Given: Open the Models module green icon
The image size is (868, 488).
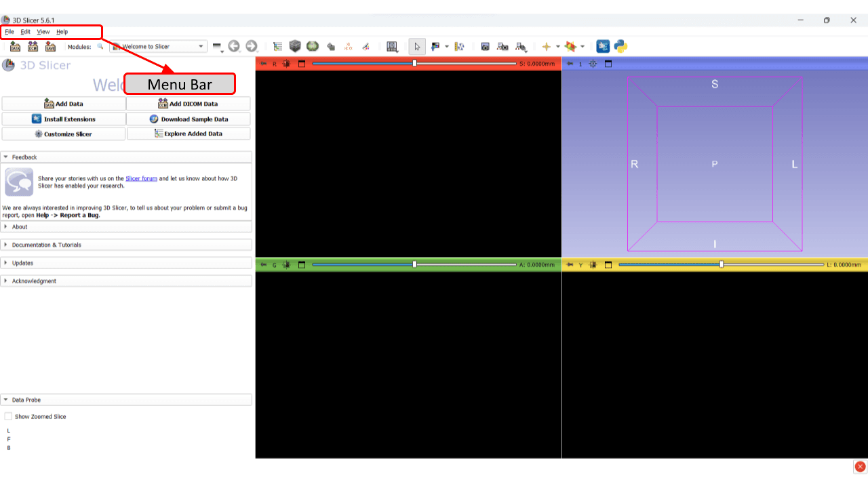Looking at the screenshot, I should pyautogui.click(x=313, y=46).
